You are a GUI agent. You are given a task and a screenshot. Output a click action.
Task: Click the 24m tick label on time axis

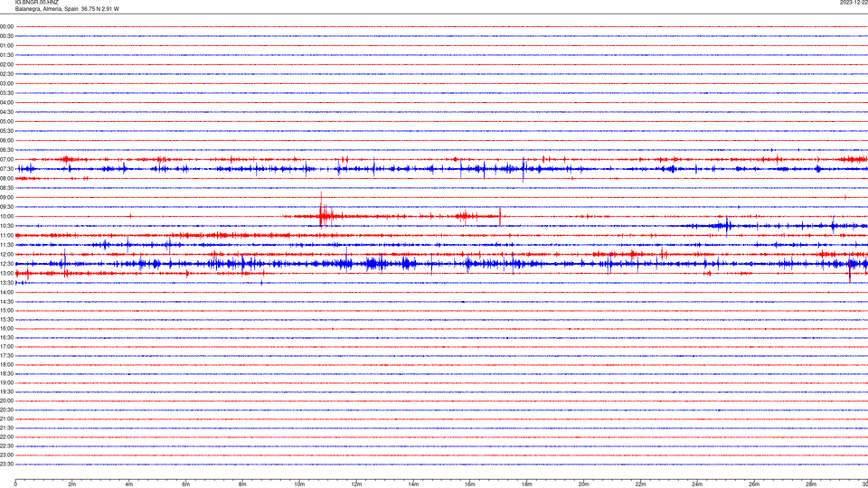coord(697,484)
